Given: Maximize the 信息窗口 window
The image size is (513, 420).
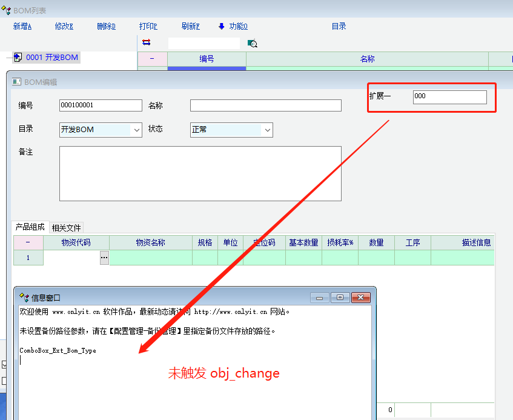Looking at the screenshot, I should tap(340, 298).
